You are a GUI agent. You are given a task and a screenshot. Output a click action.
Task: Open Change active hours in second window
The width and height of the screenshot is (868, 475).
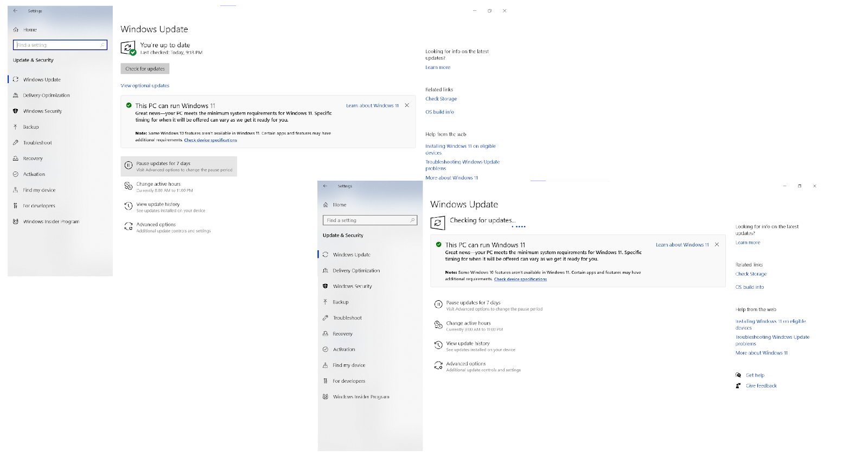click(474, 326)
